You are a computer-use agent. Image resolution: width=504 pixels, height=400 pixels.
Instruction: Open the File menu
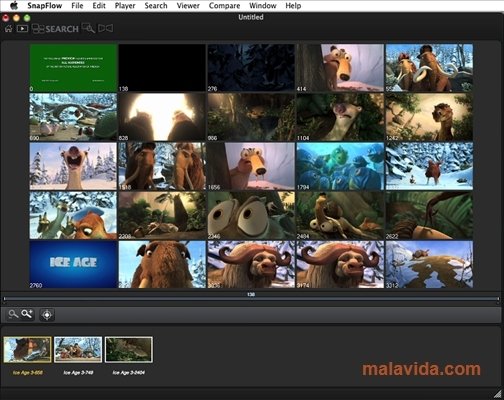[x=77, y=6]
